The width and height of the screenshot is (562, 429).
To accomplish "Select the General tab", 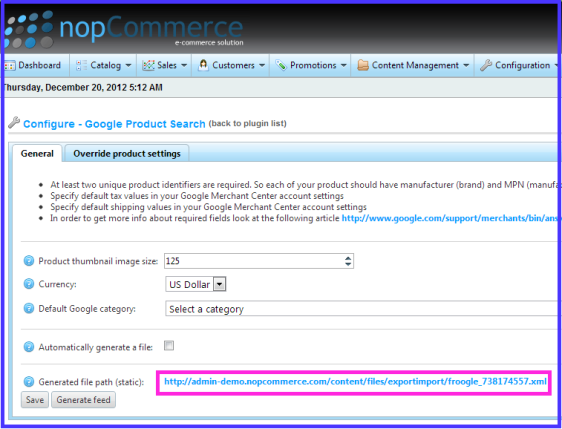I will tap(37, 153).
